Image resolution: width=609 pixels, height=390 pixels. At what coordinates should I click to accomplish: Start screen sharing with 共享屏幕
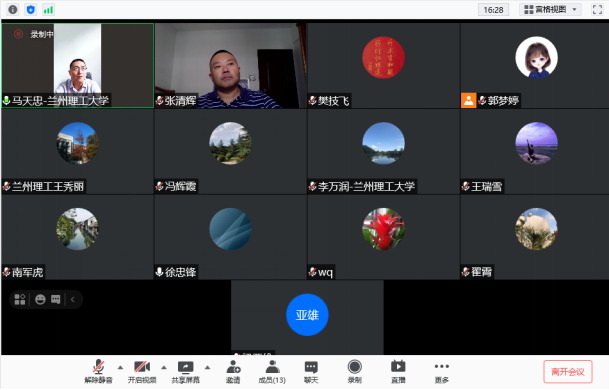point(186,371)
